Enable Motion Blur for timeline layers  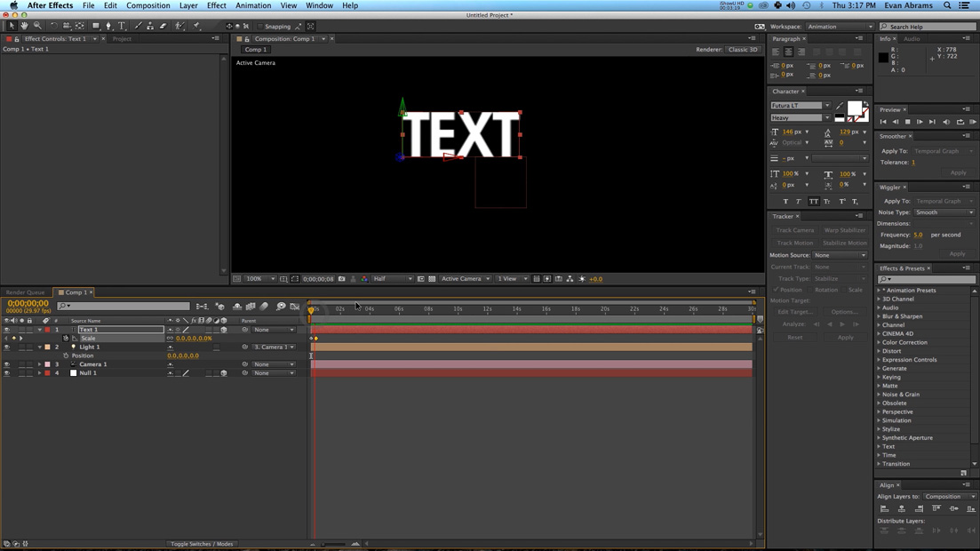point(265,307)
